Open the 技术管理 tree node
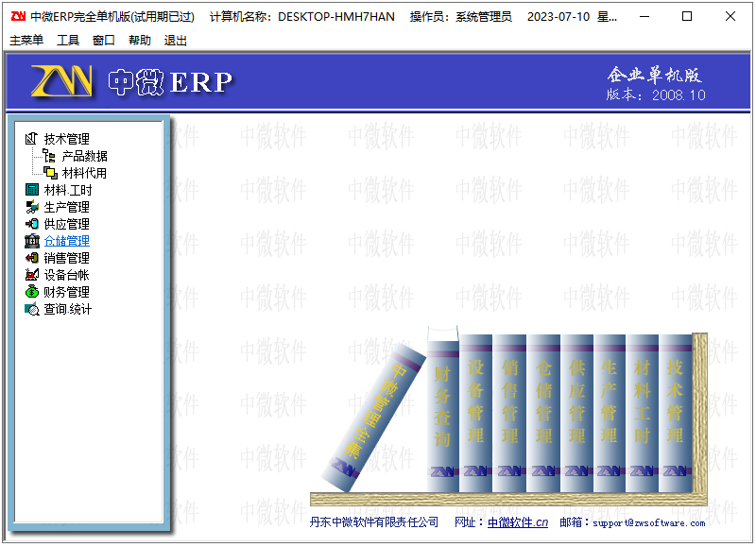The width and height of the screenshot is (756, 547). [66, 139]
